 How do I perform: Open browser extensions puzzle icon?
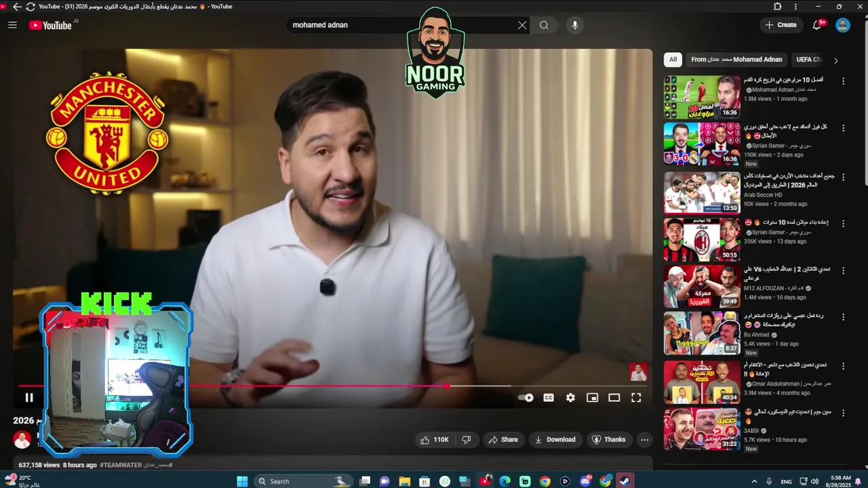(x=778, y=7)
